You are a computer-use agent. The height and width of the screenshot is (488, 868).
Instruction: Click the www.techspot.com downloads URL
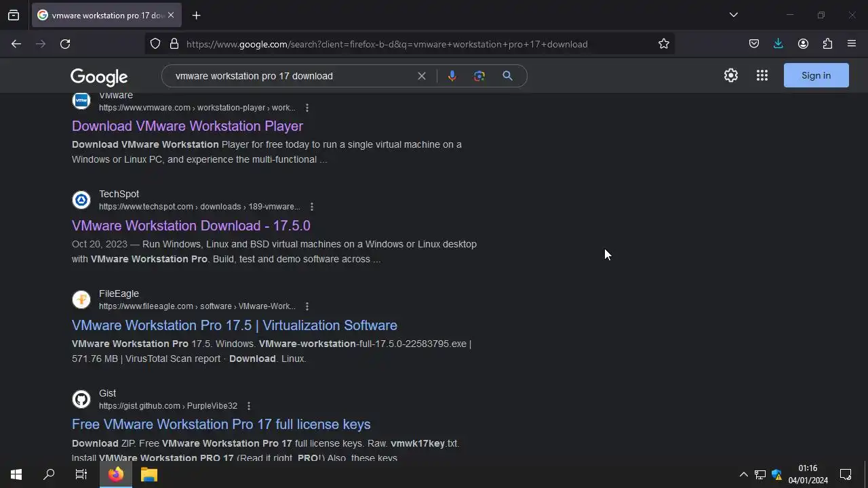coord(199,207)
